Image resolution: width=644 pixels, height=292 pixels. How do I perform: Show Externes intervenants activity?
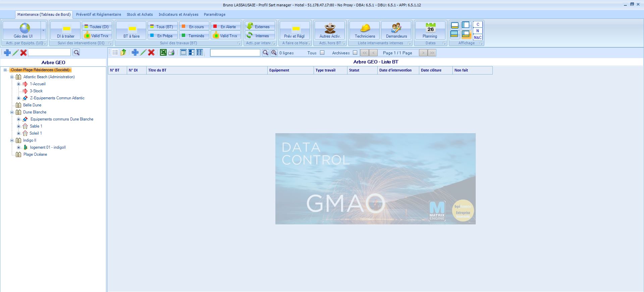pyautogui.click(x=260, y=27)
